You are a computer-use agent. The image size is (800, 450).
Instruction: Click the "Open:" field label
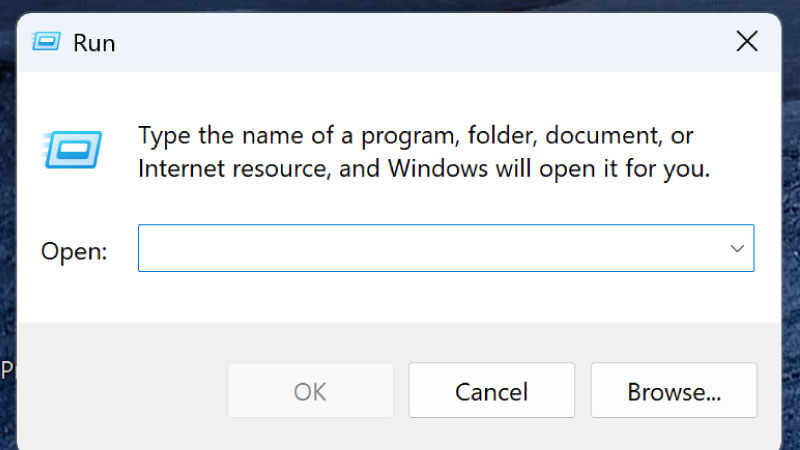coord(74,251)
